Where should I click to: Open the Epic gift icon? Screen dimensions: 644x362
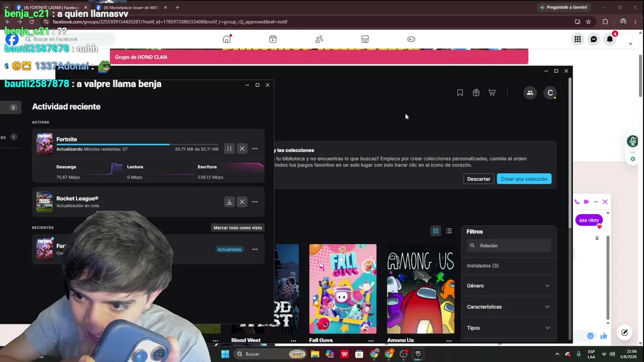click(476, 93)
